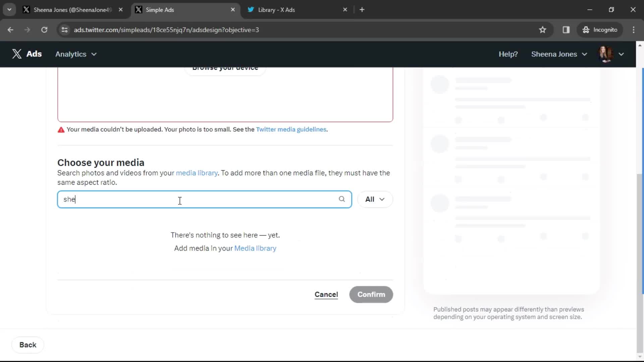Click Analytics menu item in navbar
The width and height of the screenshot is (644, 362).
(75, 54)
